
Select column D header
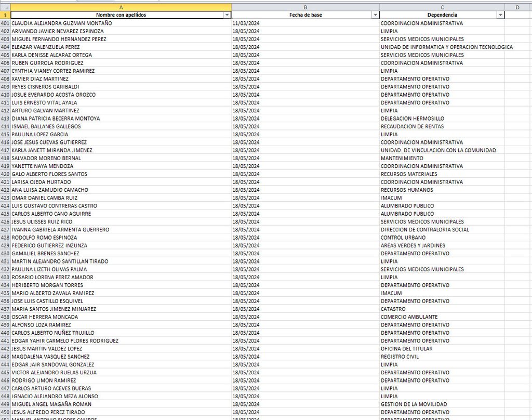(x=518, y=7)
